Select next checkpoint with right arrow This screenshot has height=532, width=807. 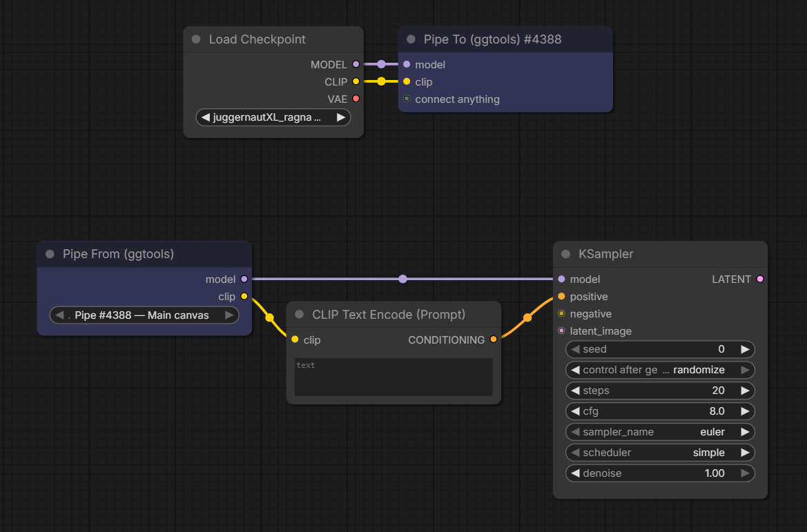tap(341, 117)
